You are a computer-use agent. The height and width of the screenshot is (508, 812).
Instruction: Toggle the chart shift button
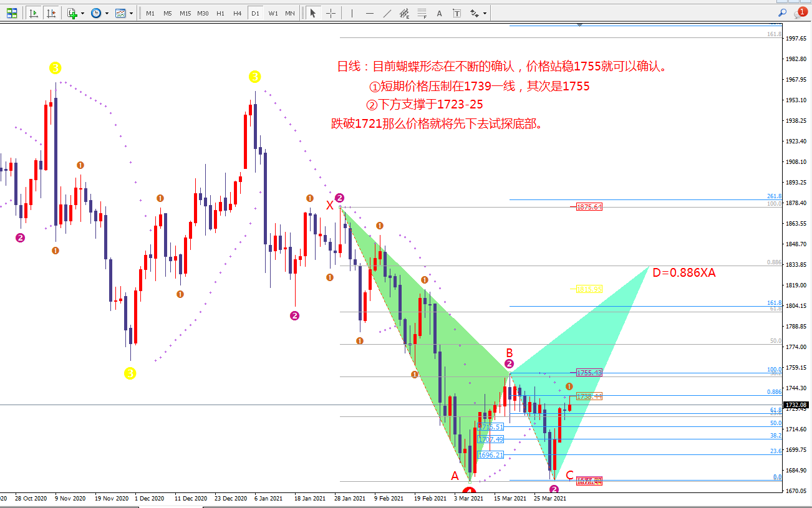point(51,12)
